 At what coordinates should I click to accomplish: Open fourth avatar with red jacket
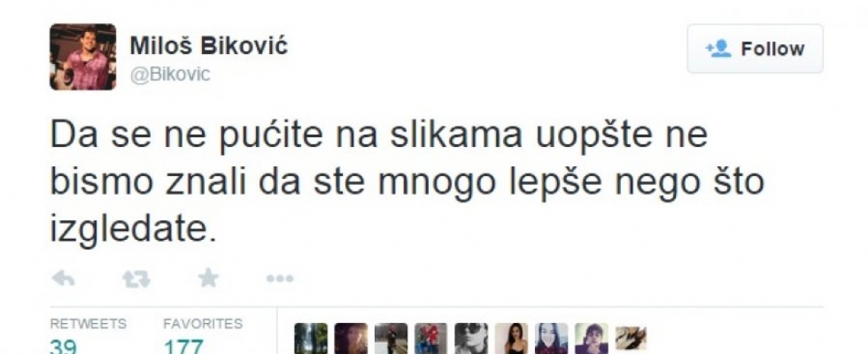pyautogui.click(x=430, y=338)
